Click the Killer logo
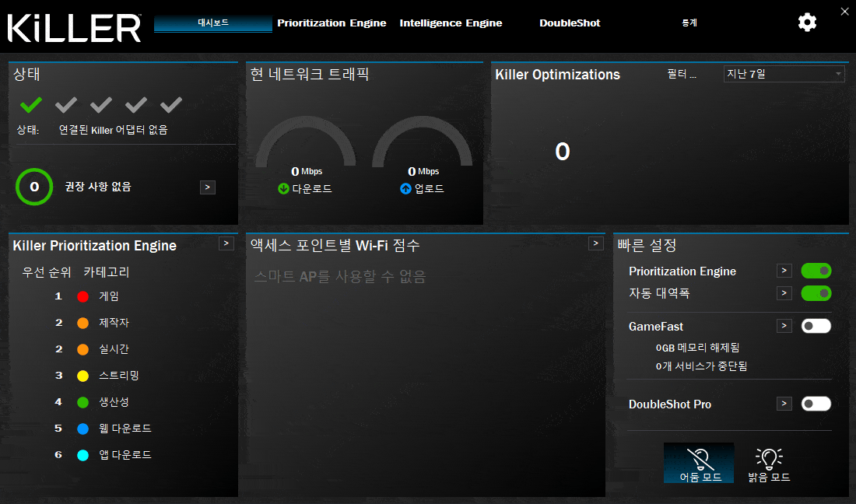856x504 pixels. pyautogui.click(x=75, y=26)
